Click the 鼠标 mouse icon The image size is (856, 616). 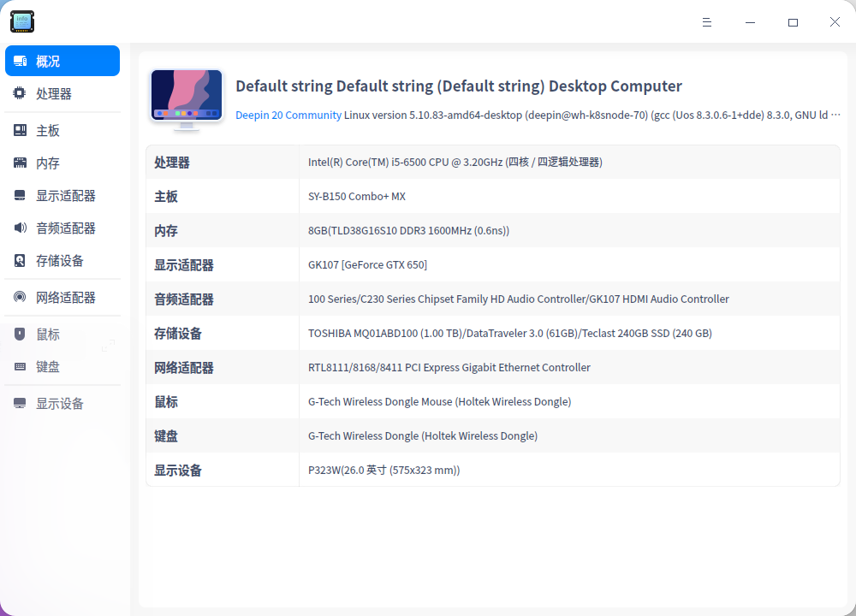point(20,334)
